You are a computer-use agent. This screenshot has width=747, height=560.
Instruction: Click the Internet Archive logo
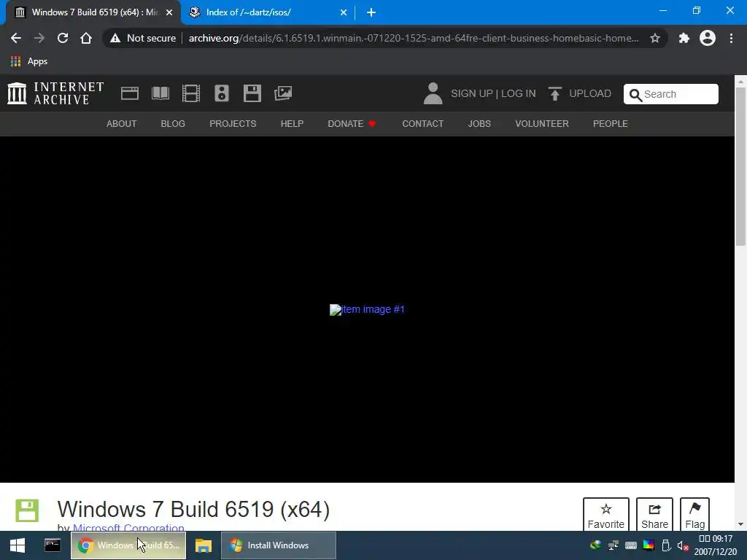(55, 93)
